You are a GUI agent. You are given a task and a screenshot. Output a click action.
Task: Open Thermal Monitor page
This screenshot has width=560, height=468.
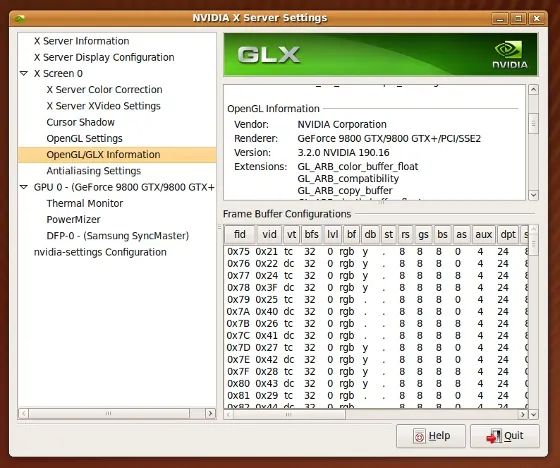pos(85,203)
